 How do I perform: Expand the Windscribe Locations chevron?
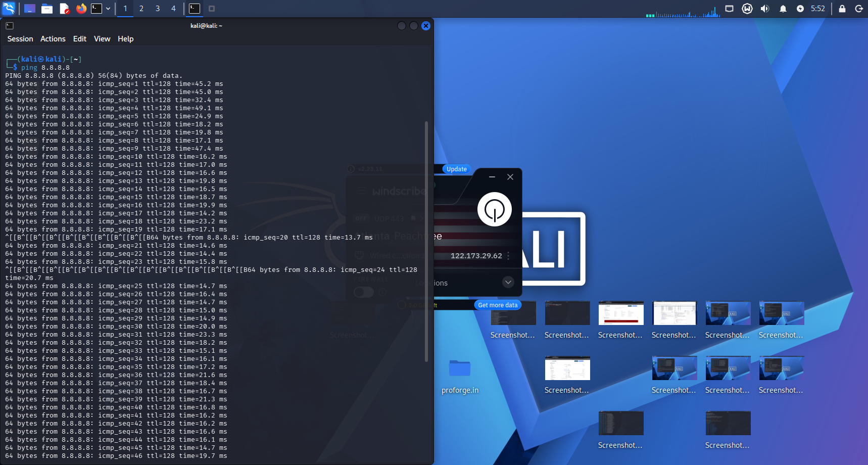508,282
